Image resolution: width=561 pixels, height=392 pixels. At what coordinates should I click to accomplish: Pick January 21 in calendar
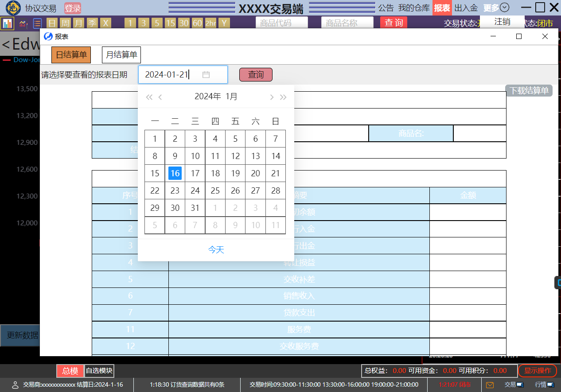coord(276,173)
